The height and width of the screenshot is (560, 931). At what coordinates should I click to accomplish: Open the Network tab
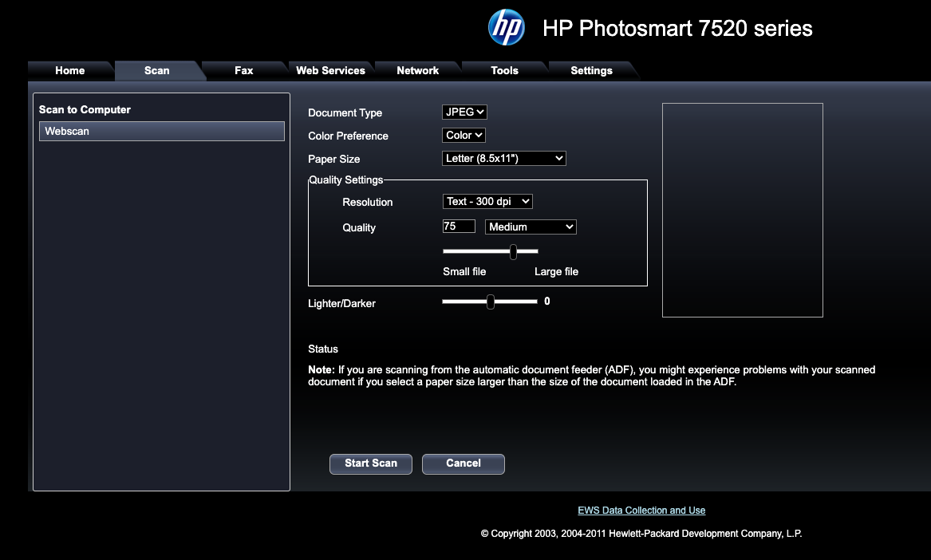(417, 70)
